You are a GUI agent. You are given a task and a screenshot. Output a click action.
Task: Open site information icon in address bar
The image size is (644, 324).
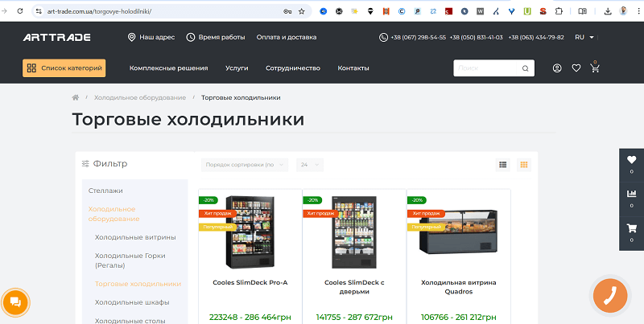point(39,11)
